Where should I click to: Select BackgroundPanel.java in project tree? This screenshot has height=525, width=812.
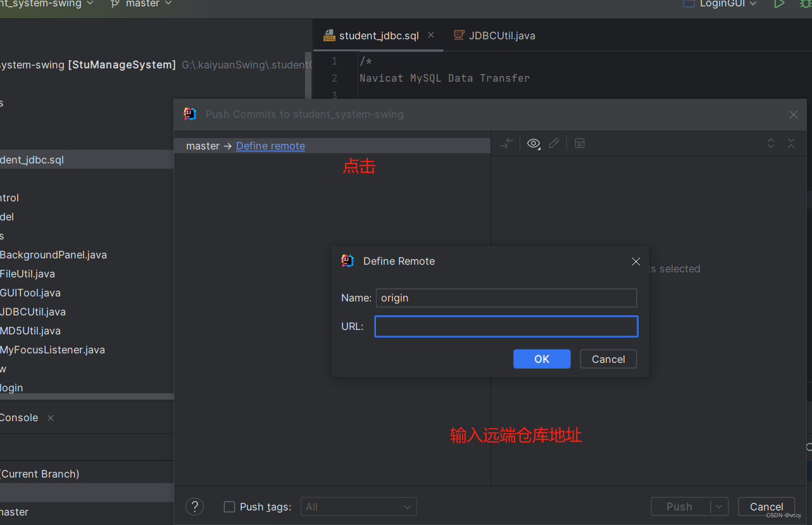pyautogui.click(x=53, y=255)
